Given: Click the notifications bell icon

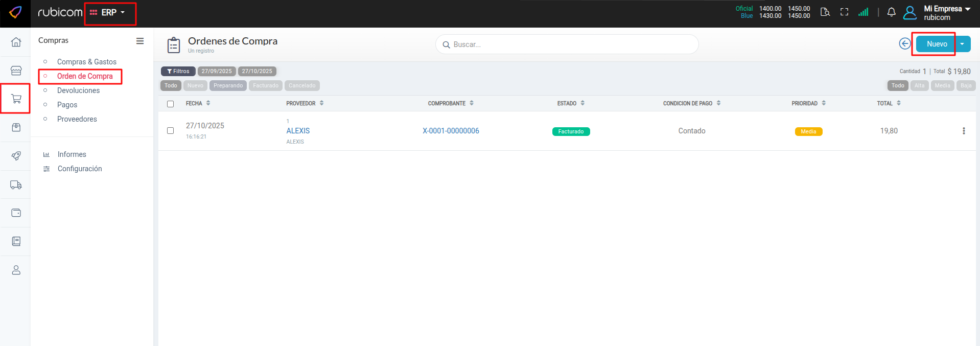Looking at the screenshot, I should (891, 12).
